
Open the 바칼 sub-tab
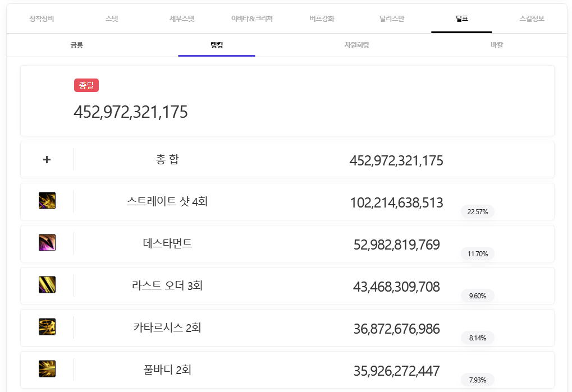point(497,45)
